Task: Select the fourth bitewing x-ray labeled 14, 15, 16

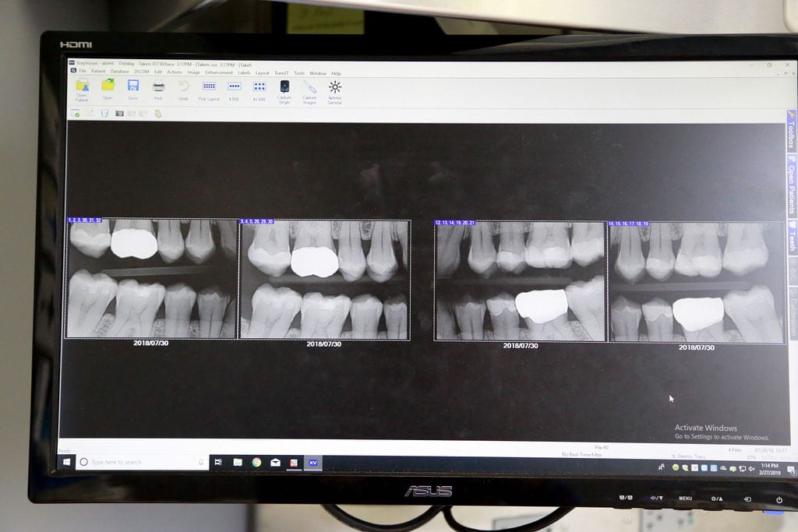Action: [x=697, y=283]
